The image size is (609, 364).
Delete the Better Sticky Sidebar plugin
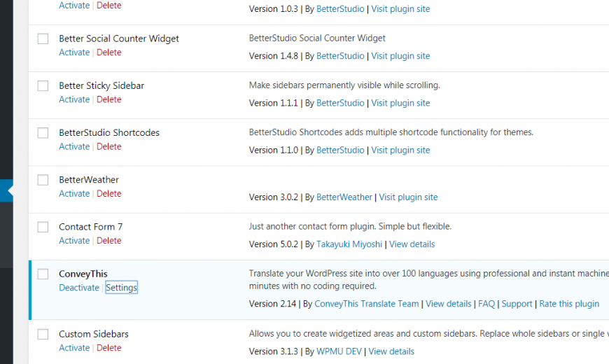coord(108,99)
